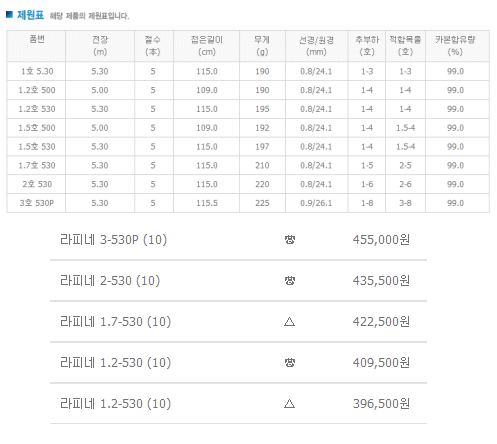Click the phone icon beside 409,500원
This screenshot has height=444, width=497.
point(289,363)
